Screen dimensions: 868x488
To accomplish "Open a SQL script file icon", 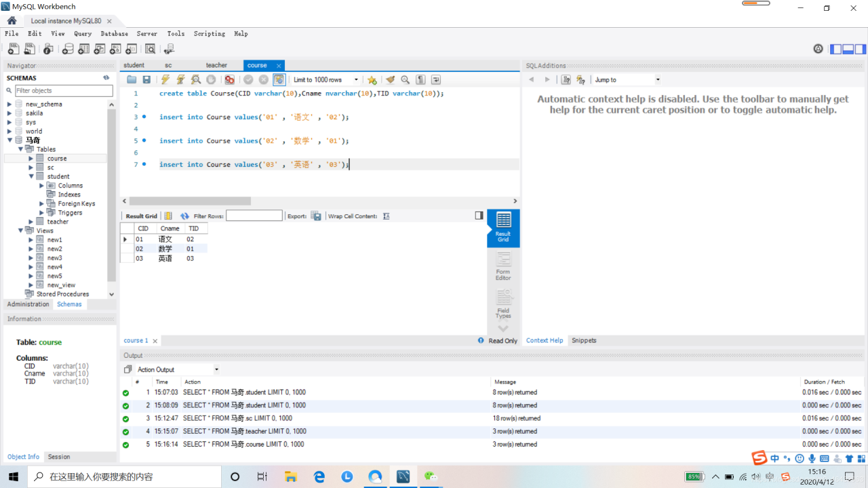I will pyautogui.click(x=29, y=49).
